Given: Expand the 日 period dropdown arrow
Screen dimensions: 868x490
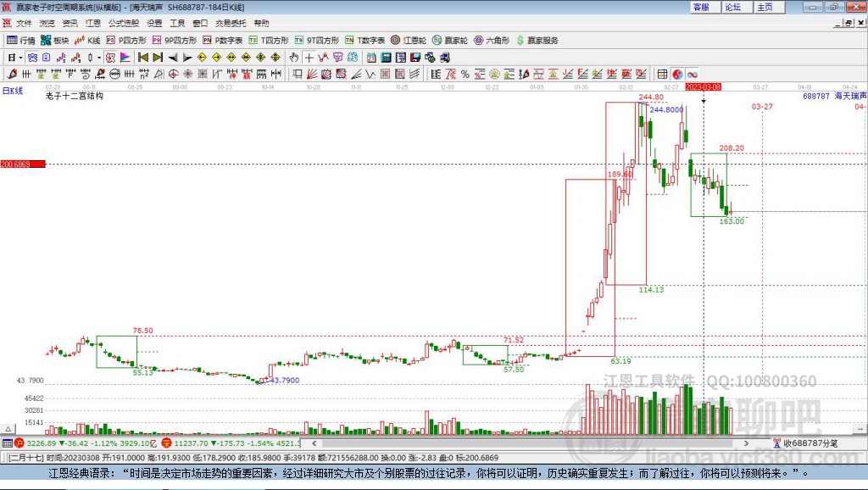Looking at the screenshot, I should coord(20,57).
